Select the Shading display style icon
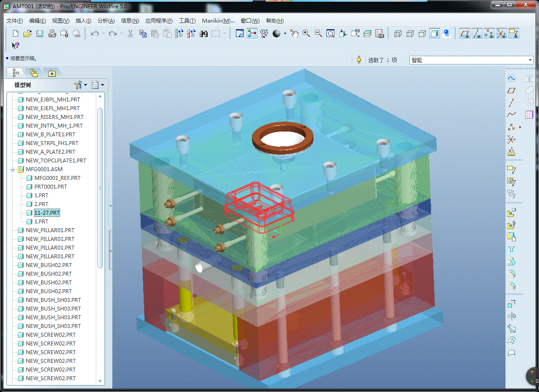539x392 pixels. 434,34
